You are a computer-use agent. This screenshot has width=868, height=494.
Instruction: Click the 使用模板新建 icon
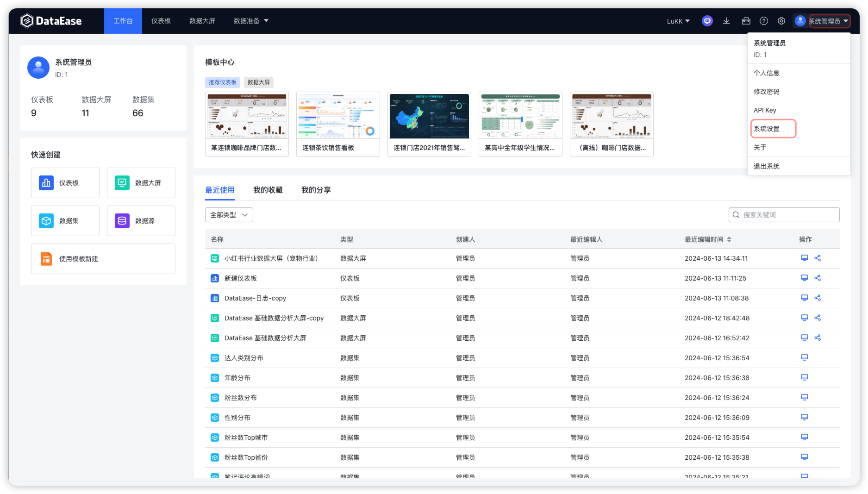point(46,259)
